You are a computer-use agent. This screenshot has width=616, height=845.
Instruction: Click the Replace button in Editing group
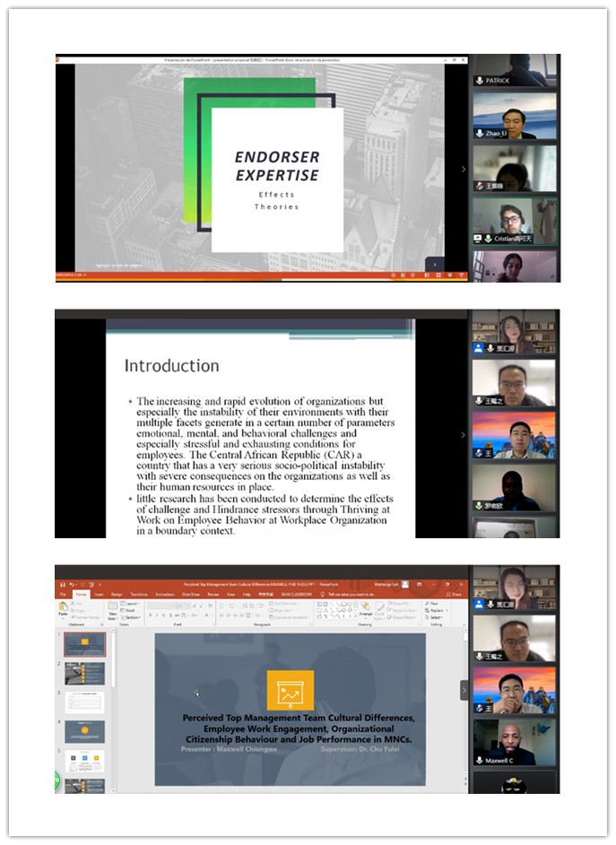pos(437,611)
